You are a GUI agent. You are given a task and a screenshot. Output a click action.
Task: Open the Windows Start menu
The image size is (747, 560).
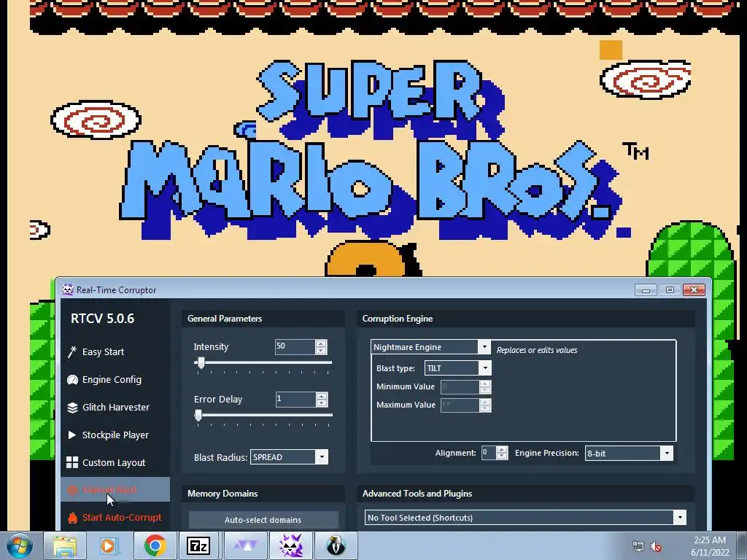20,545
